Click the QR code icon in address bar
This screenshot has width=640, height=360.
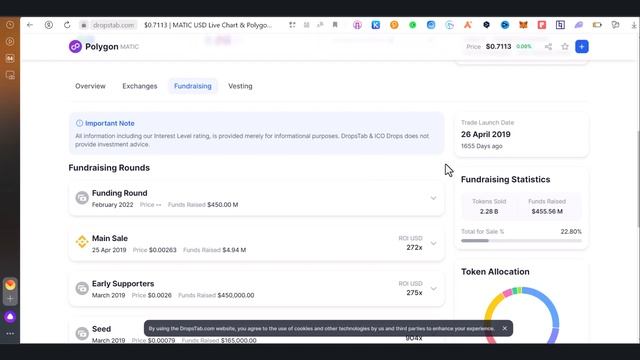click(292, 25)
